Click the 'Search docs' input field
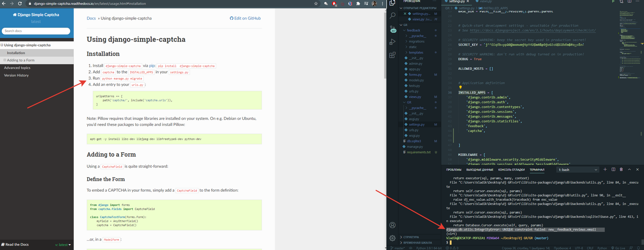Viewport: 644px width, 250px height. (x=36, y=31)
